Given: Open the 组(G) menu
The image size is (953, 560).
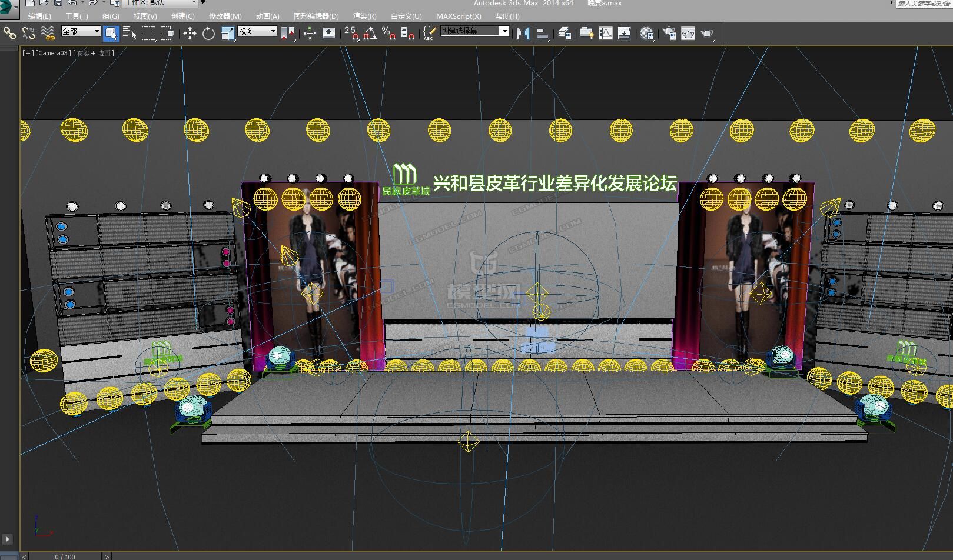Looking at the screenshot, I should click(x=111, y=16).
